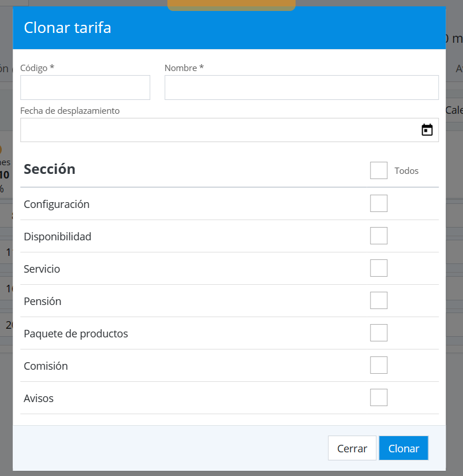This screenshot has height=476, width=463.
Task: Click the Disponibilidad row label
Action: click(x=57, y=237)
